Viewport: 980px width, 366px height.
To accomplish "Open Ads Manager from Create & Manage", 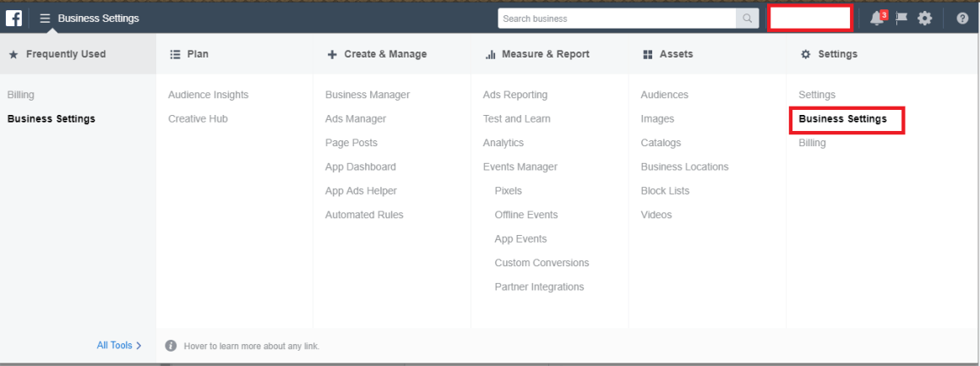I will click(356, 119).
